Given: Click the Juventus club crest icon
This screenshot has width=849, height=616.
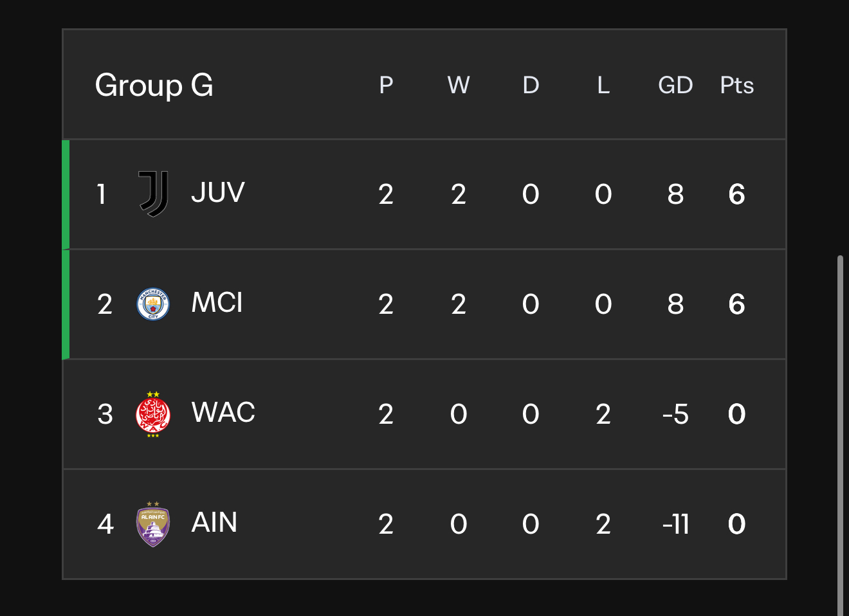Looking at the screenshot, I should (153, 194).
